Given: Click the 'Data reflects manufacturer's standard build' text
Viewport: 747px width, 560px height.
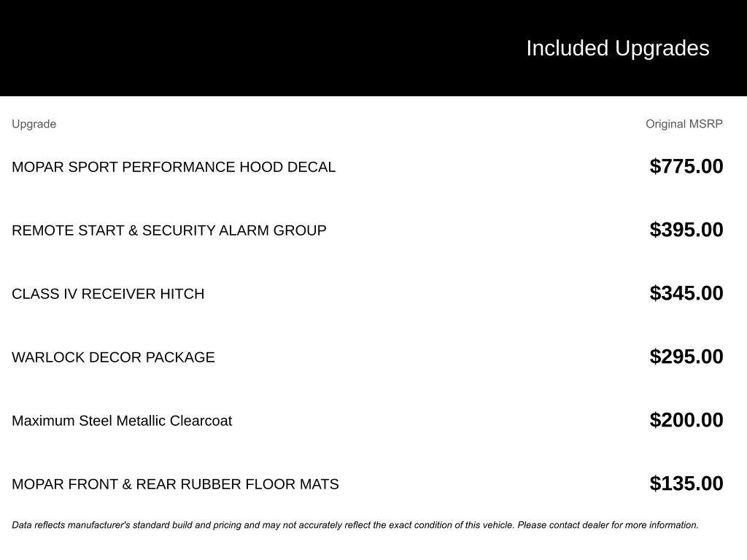Looking at the screenshot, I should 102,525.
